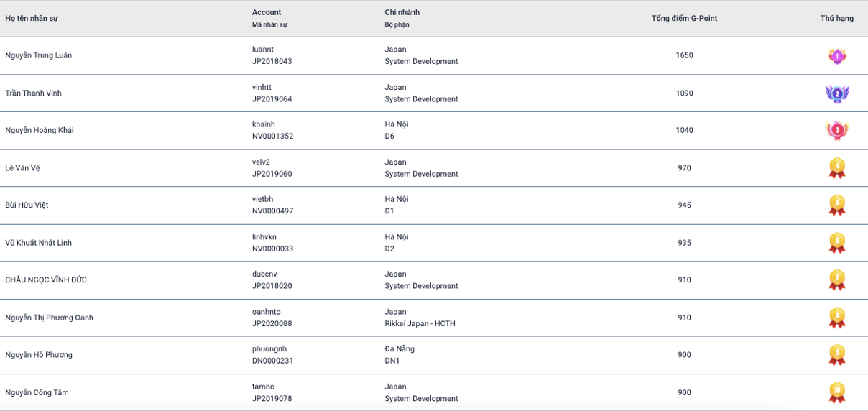Click Vũ Khuất Nhật Linh's medal icon
This screenshot has height=411, width=868.
(837, 243)
